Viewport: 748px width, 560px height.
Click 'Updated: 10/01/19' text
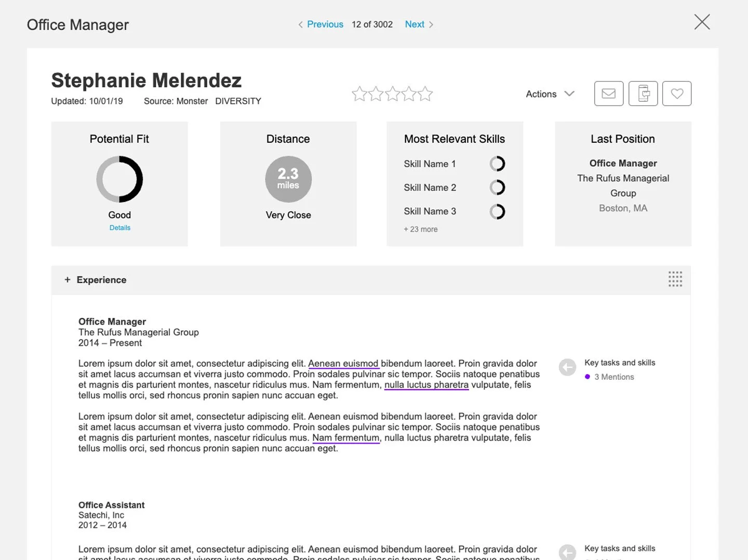[x=87, y=101]
